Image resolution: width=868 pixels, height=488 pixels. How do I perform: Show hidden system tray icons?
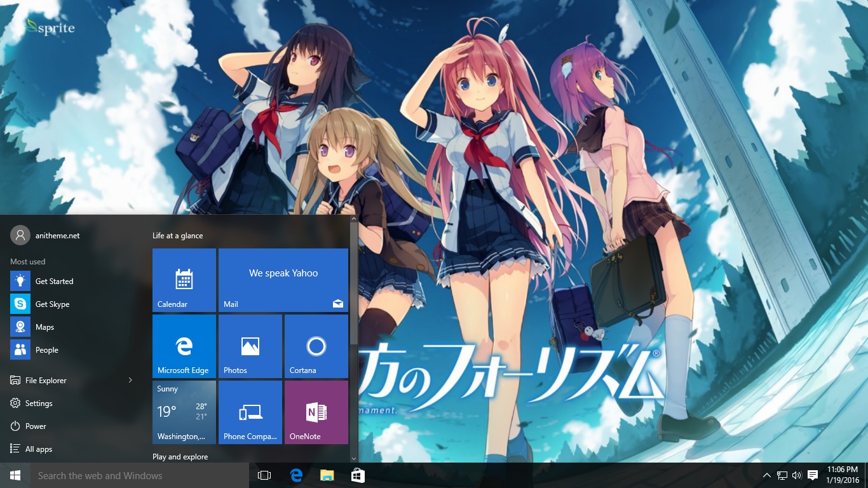[767, 475]
